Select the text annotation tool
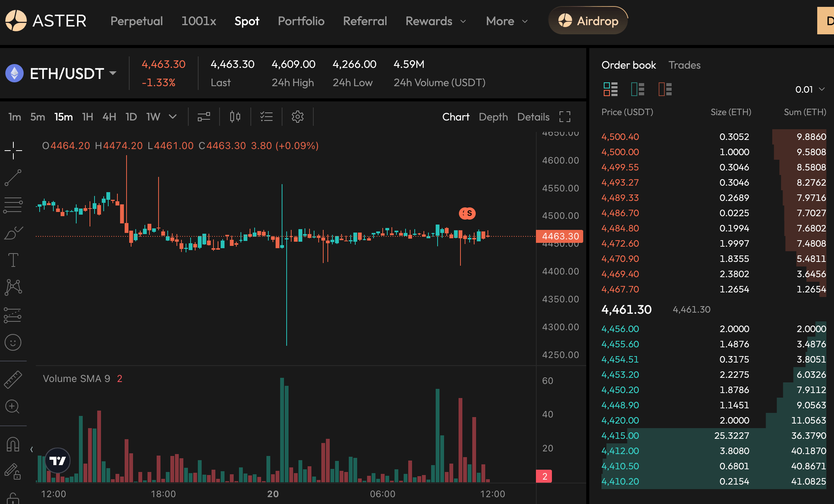This screenshot has height=504, width=834. (13, 260)
